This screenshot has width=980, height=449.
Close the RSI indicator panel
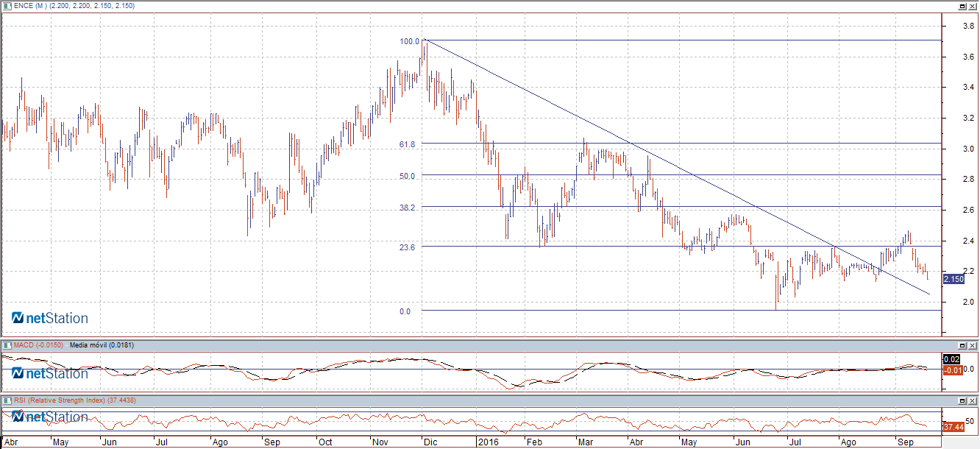click(x=973, y=400)
